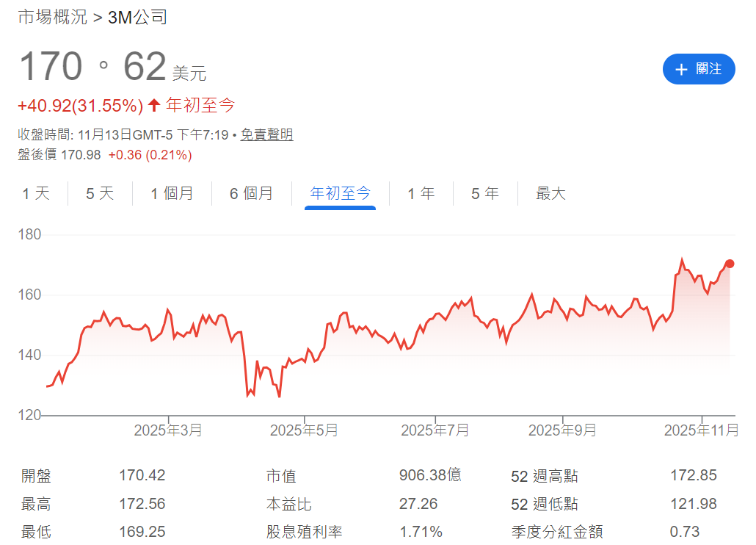Click the red upward arrow beside 年初至今
This screenshot has width=756, height=545.
pyautogui.click(x=153, y=105)
